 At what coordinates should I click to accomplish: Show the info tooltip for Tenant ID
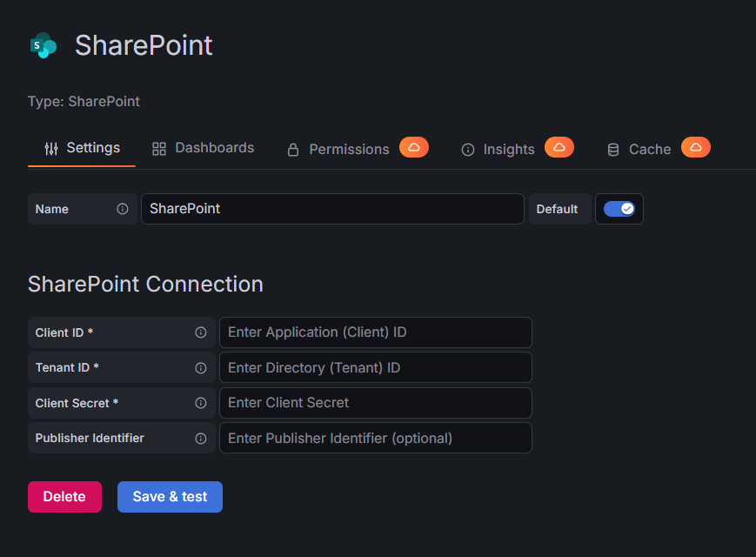point(201,368)
